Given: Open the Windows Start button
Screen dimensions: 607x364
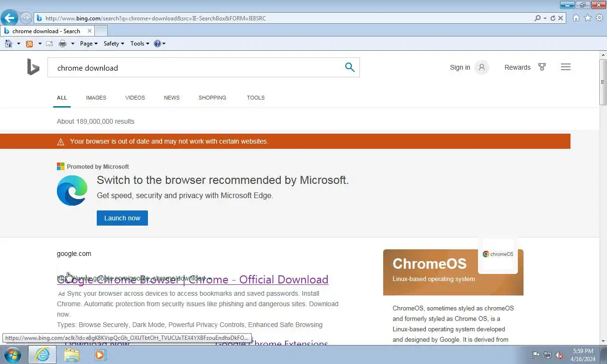Looking at the screenshot, I should pyautogui.click(x=13, y=355).
